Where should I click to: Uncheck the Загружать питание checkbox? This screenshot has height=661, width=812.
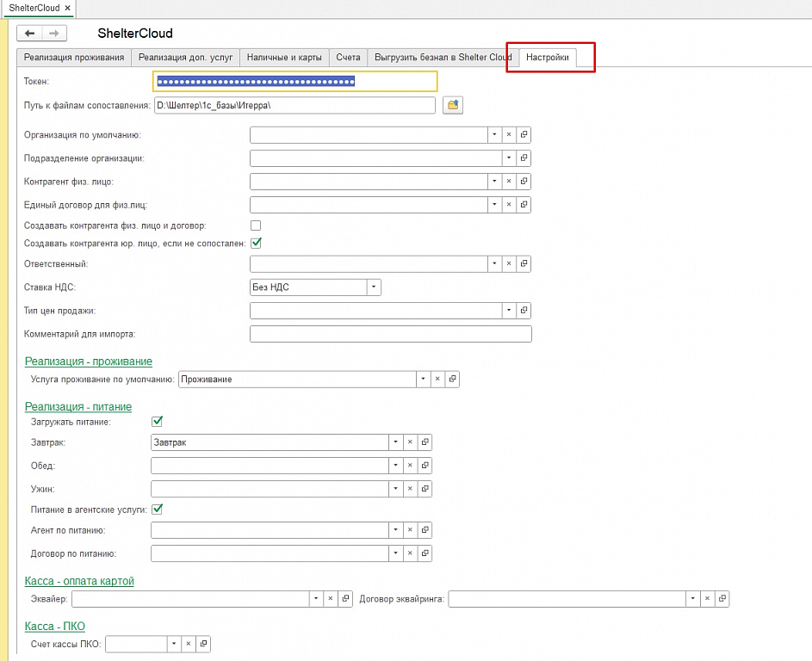point(157,422)
